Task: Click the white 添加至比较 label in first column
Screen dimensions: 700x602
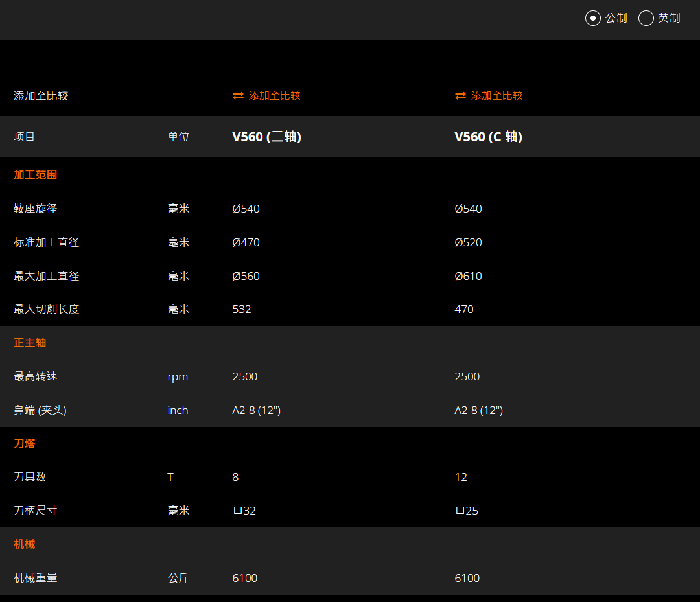Action: pyautogui.click(x=41, y=96)
